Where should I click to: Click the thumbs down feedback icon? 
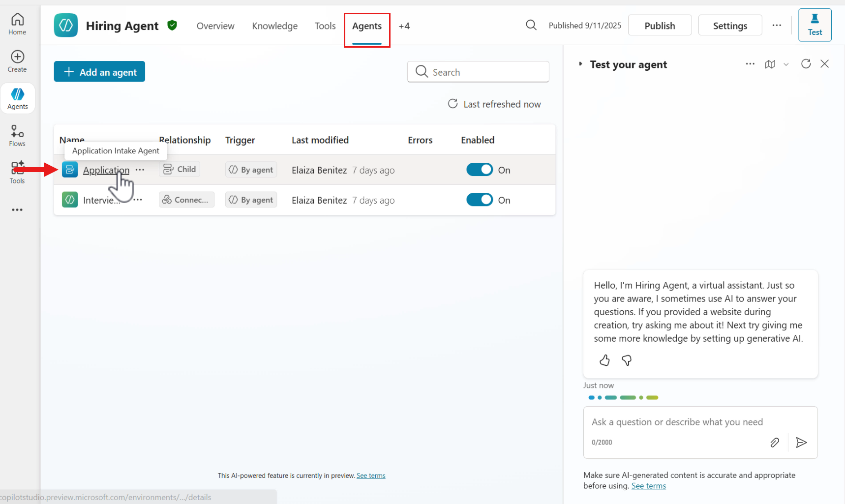click(626, 360)
